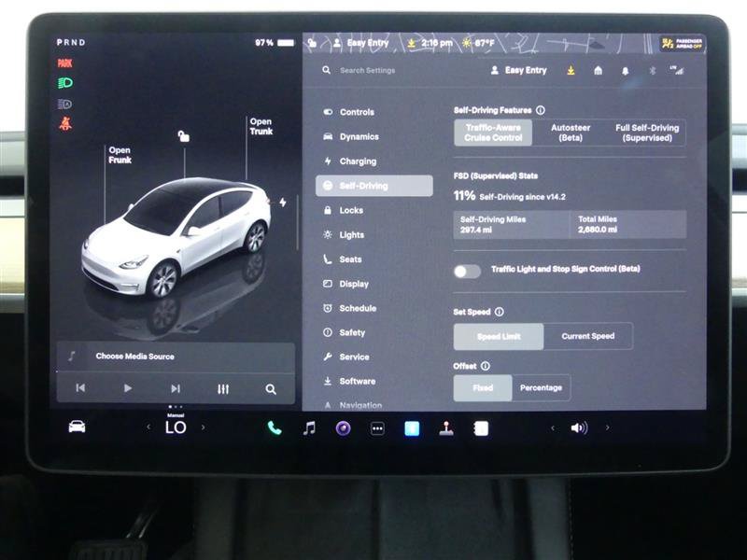Skip to next track
The image size is (747, 560).
tap(176, 388)
